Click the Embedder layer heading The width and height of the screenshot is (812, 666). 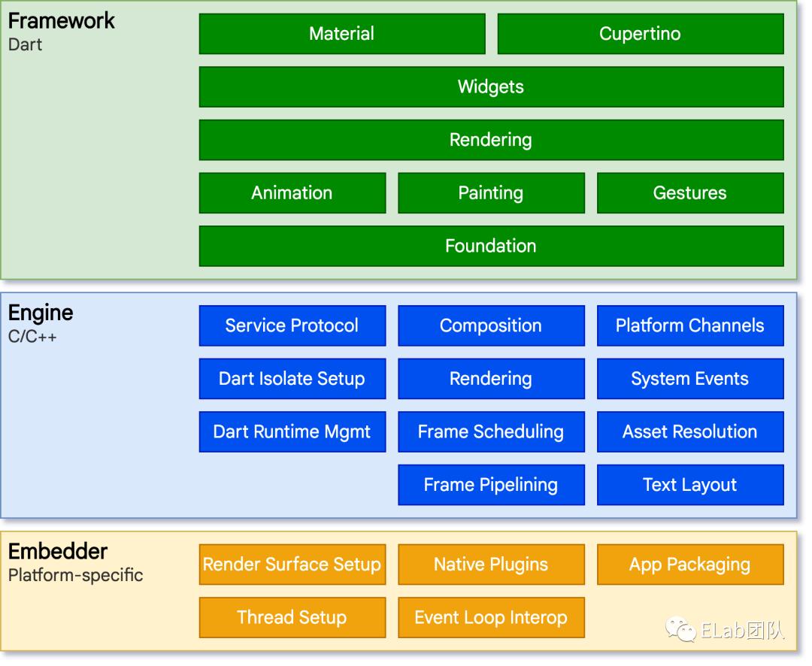58,551
